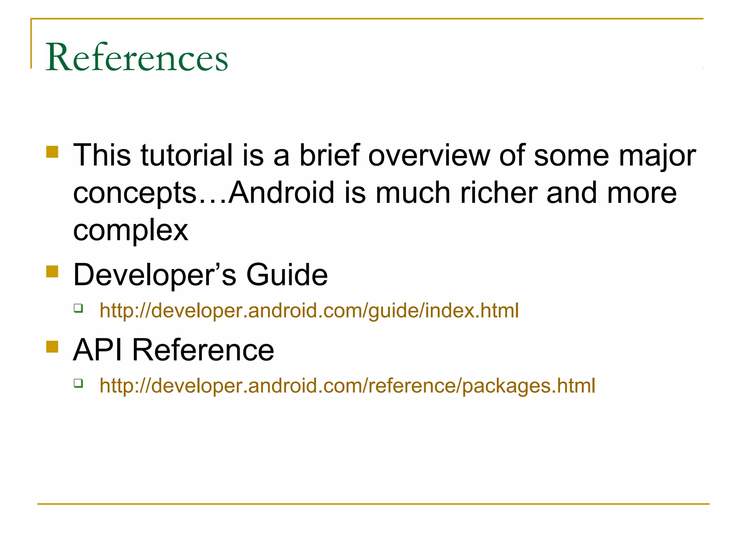Click the yellow bullet beside 'This tutorial'
The height and width of the screenshot is (560, 747).
coord(53,152)
